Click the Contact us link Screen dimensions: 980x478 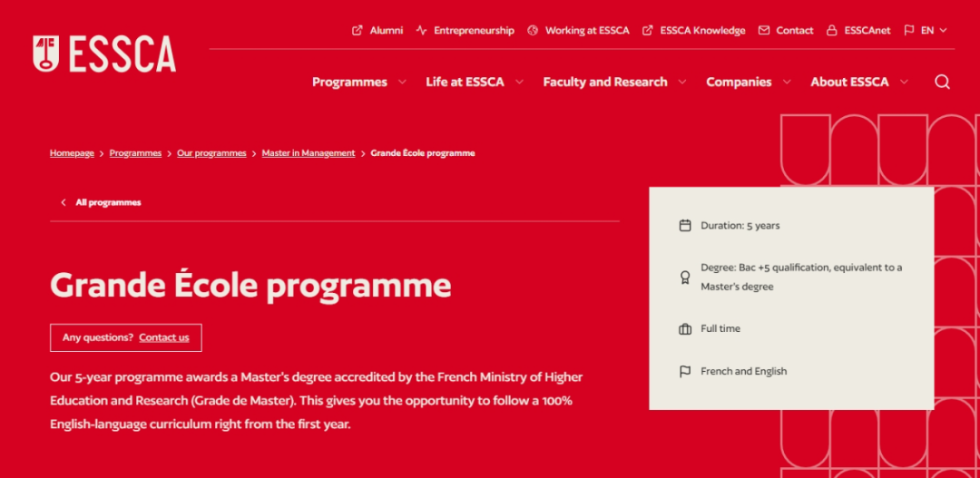[x=163, y=337]
